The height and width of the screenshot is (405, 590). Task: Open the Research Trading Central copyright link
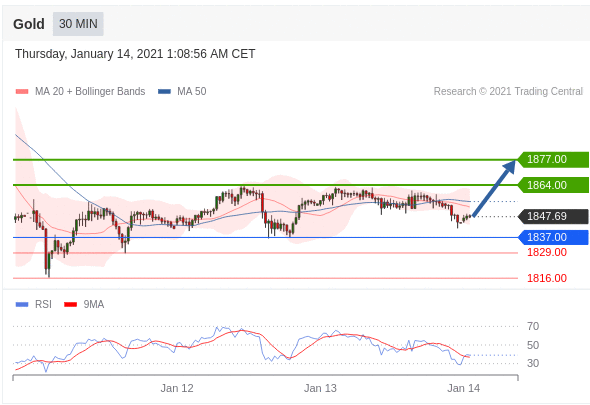pos(508,91)
